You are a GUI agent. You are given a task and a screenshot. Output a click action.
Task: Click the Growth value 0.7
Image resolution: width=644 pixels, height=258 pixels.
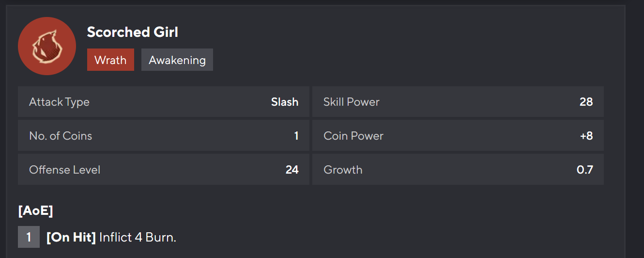(585, 170)
